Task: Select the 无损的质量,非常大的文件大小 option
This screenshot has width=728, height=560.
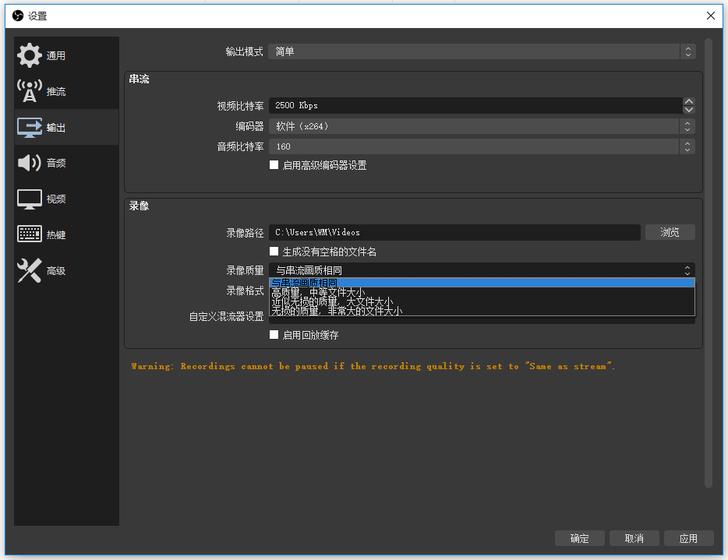Action: pyautogui.click(x=337, y=311)
